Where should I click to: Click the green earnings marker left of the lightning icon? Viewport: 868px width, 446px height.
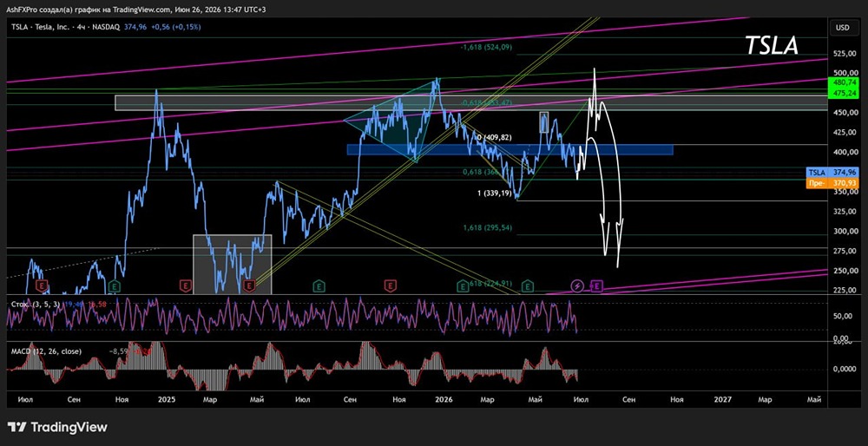click(528, 285)
